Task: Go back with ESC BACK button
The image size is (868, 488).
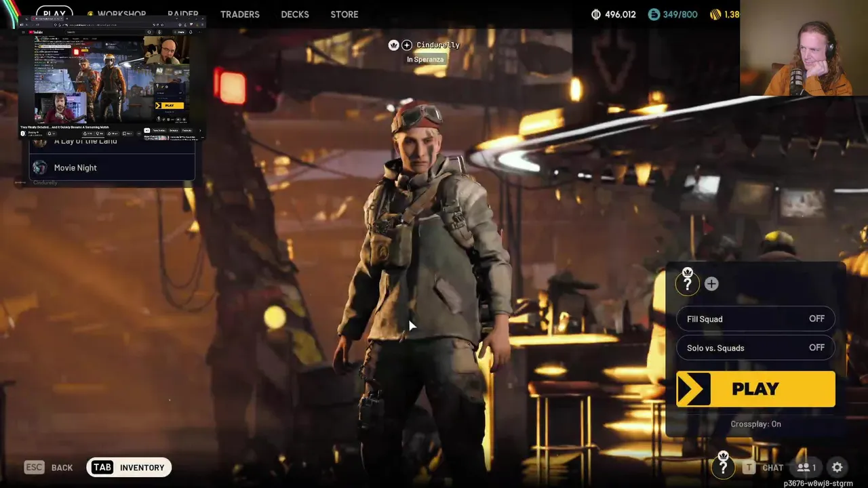Action: (x=48, y=467)
